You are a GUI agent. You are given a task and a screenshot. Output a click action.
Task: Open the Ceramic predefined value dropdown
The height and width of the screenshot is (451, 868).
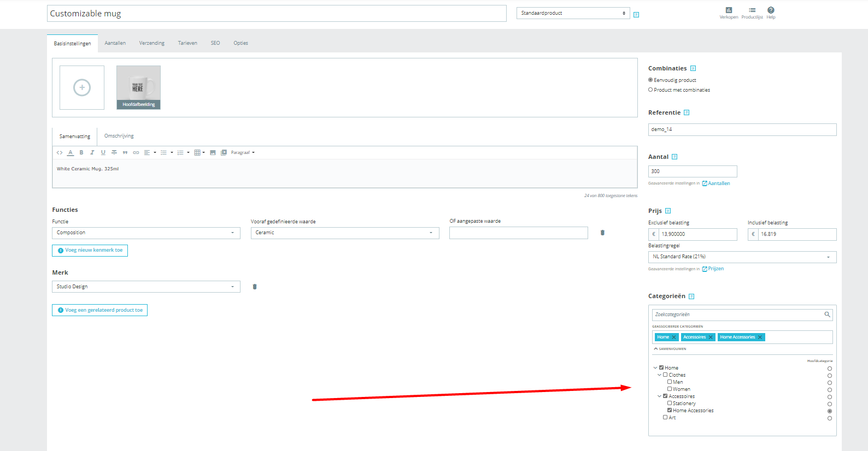point(345,233)
